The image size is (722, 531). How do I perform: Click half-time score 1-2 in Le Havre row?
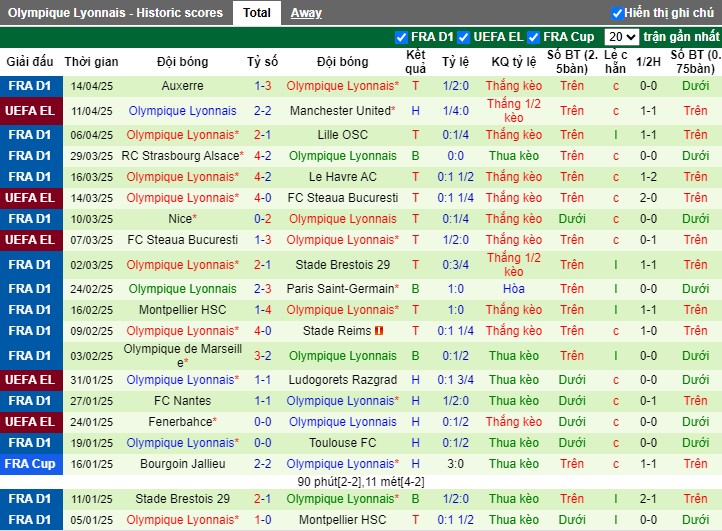648,177
